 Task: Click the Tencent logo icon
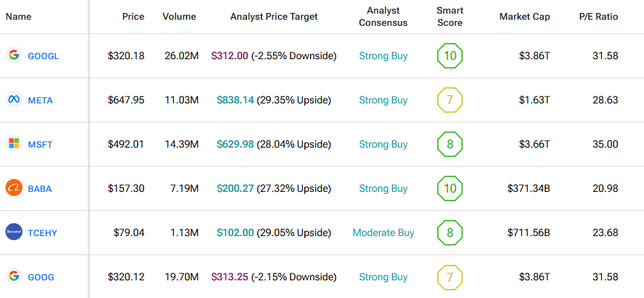(x=14, y=233)
